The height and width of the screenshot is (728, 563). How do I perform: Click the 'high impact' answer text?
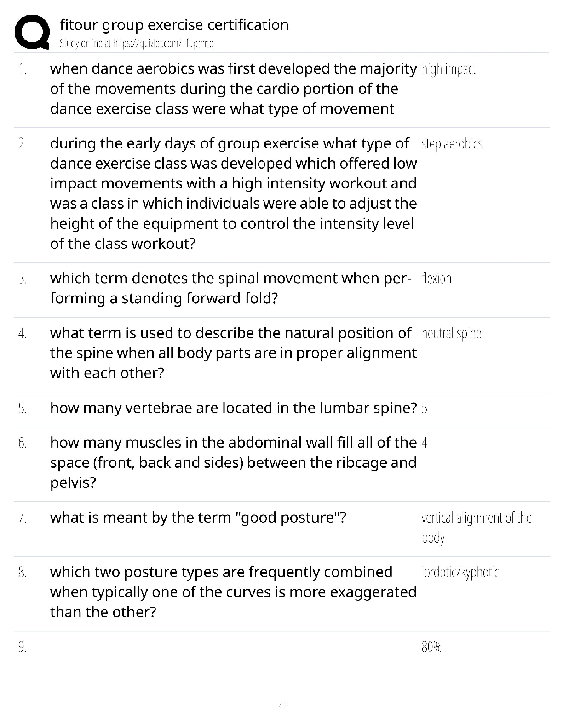click(x=448, y=69)
